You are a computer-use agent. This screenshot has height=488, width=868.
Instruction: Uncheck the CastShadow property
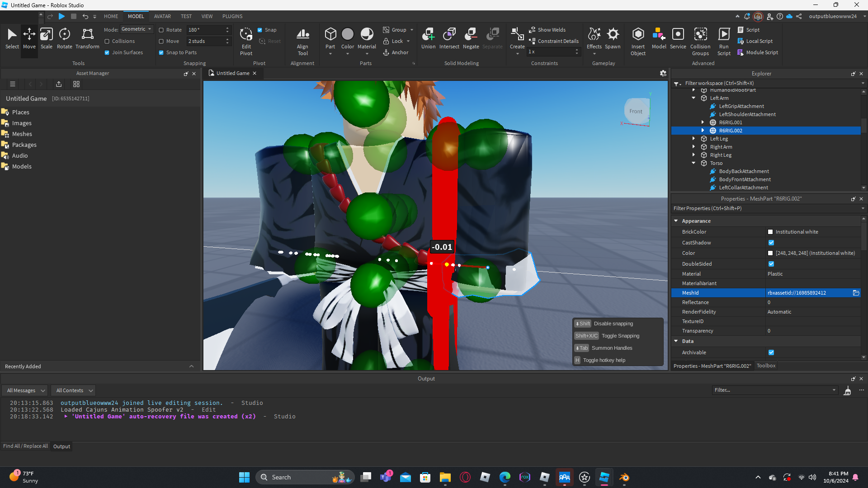[x=771, y=243]
